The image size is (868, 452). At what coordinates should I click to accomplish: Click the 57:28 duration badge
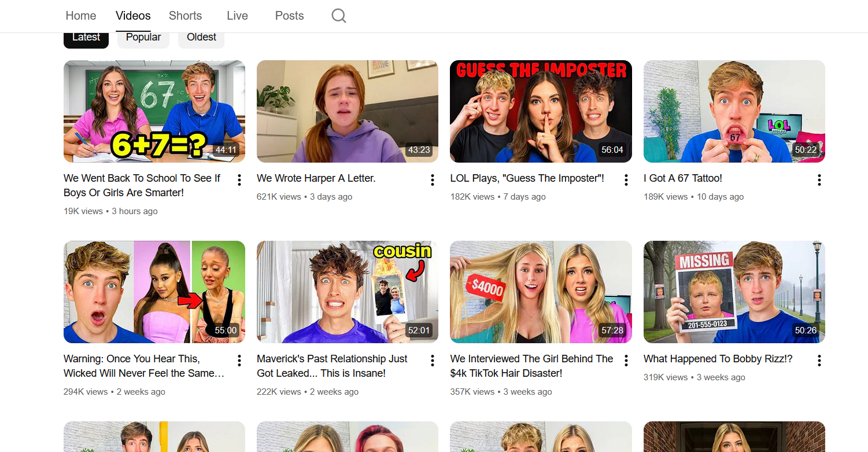612,330
